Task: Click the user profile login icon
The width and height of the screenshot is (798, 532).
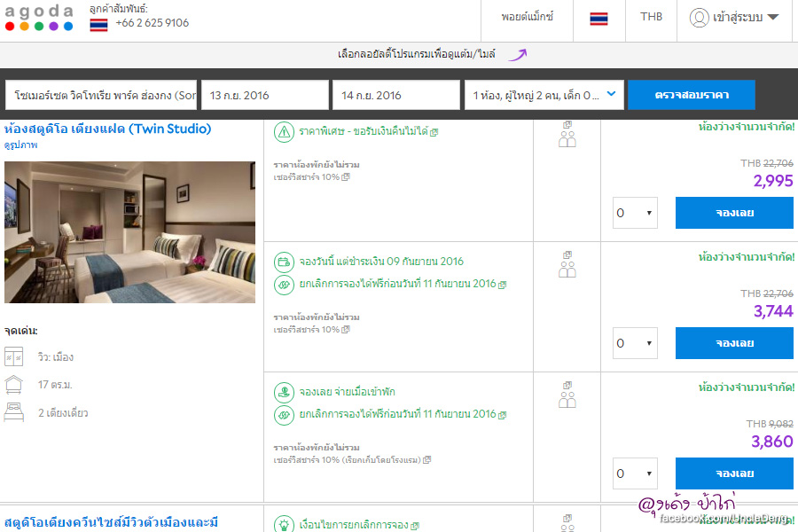Action: pyautogui.click(x=700, y=18)
